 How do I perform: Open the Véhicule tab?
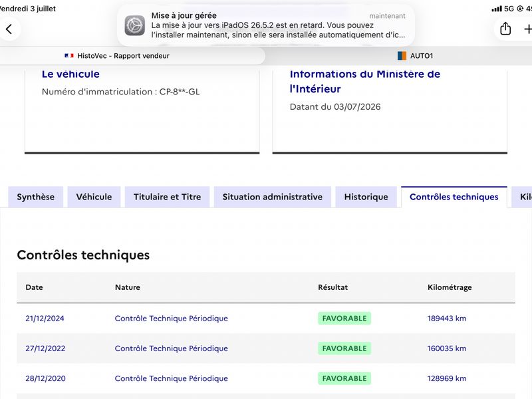point(94,197)
